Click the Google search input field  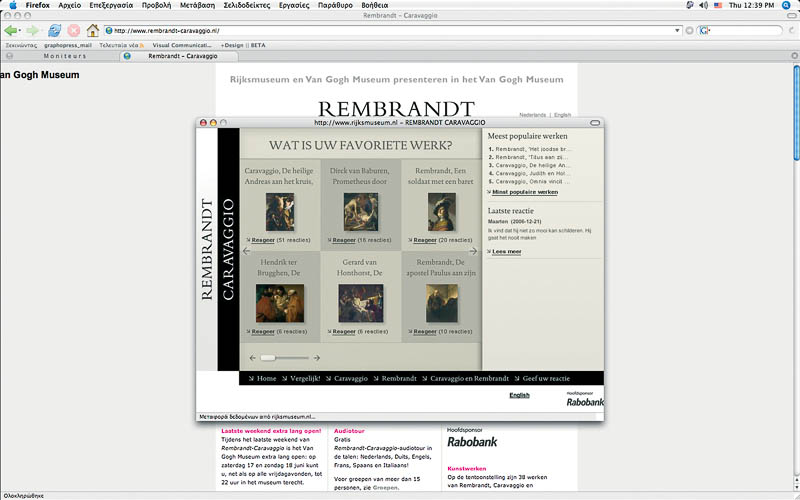coord(745,31)
